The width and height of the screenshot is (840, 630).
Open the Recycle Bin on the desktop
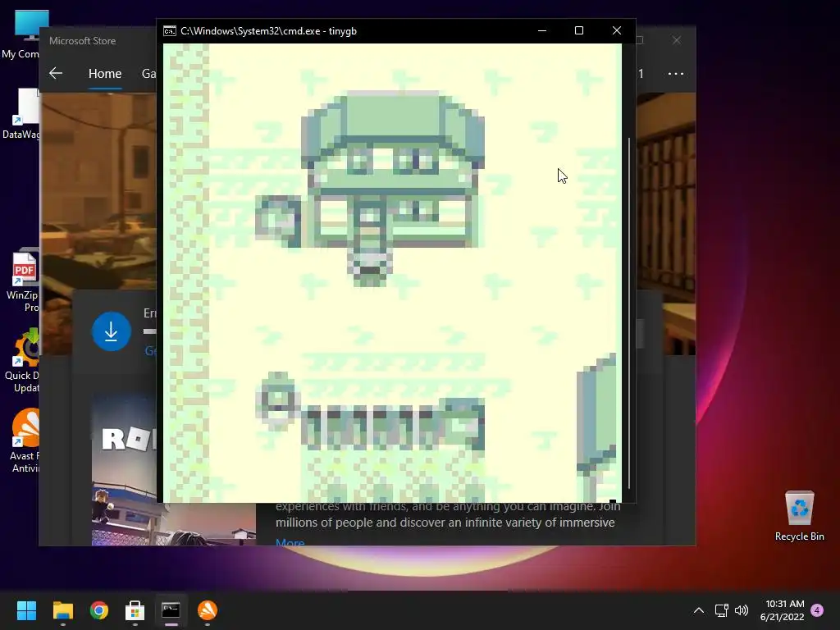pos(799,516)
